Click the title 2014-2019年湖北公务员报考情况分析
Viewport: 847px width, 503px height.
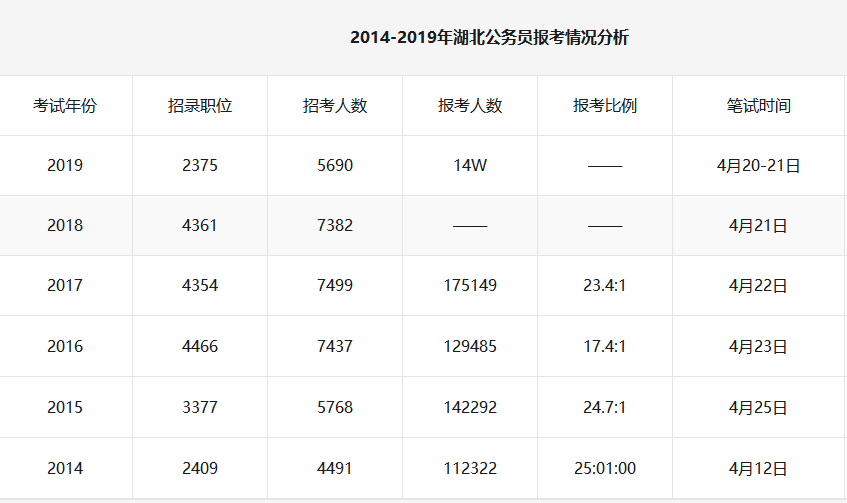point(489,37)
